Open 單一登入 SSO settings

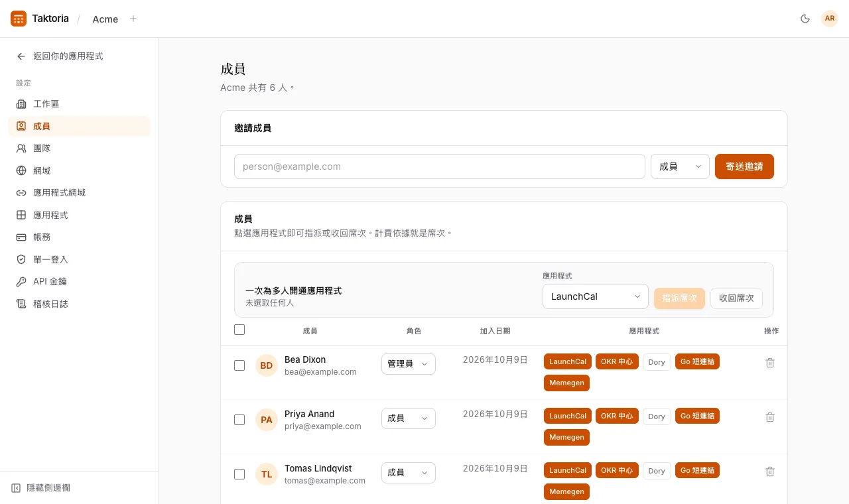[79, 259]
